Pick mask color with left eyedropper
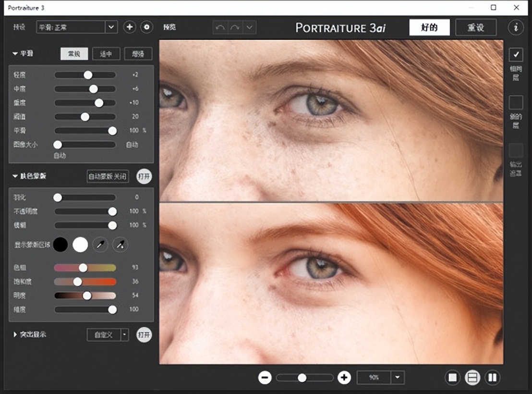Viewport: 532px width, 394px height. [x=100, y=245]
